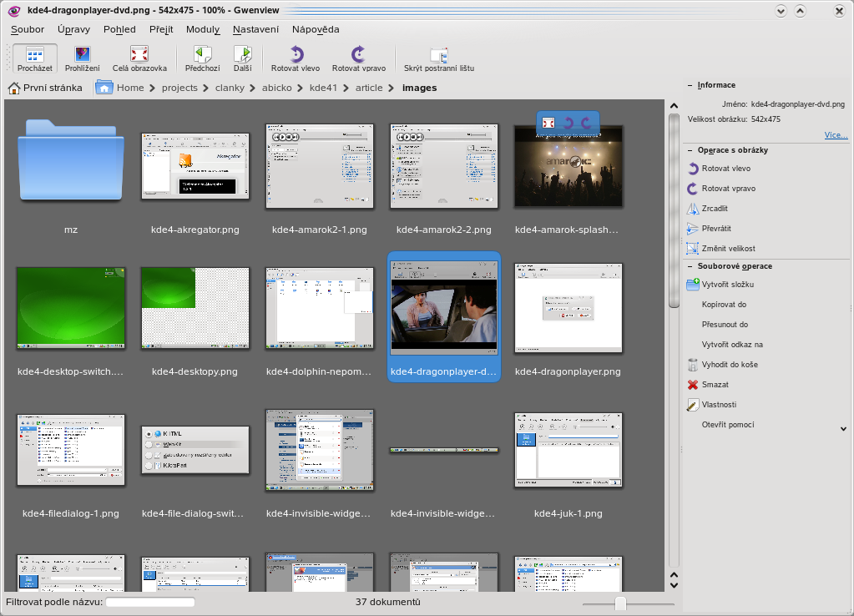Toggle Celá obrazovka fullscreen mode

pyautogui.click(x=139, y=58)
